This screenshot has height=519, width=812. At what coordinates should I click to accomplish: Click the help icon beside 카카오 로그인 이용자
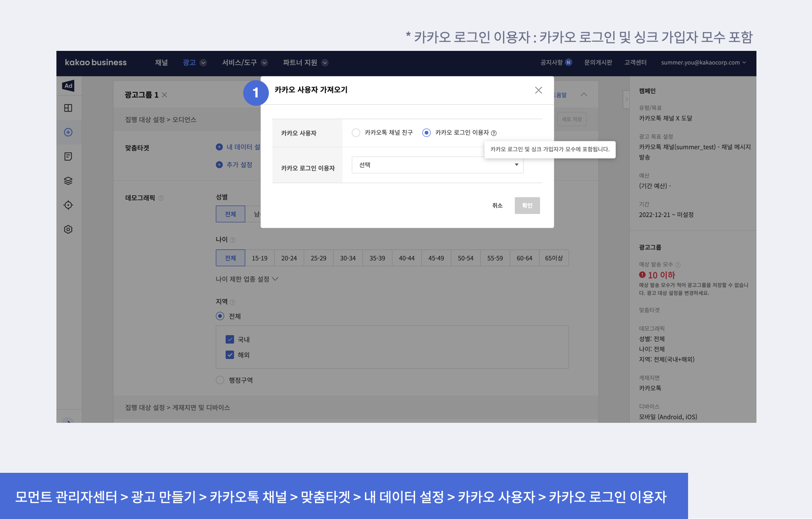click(494, 133)
